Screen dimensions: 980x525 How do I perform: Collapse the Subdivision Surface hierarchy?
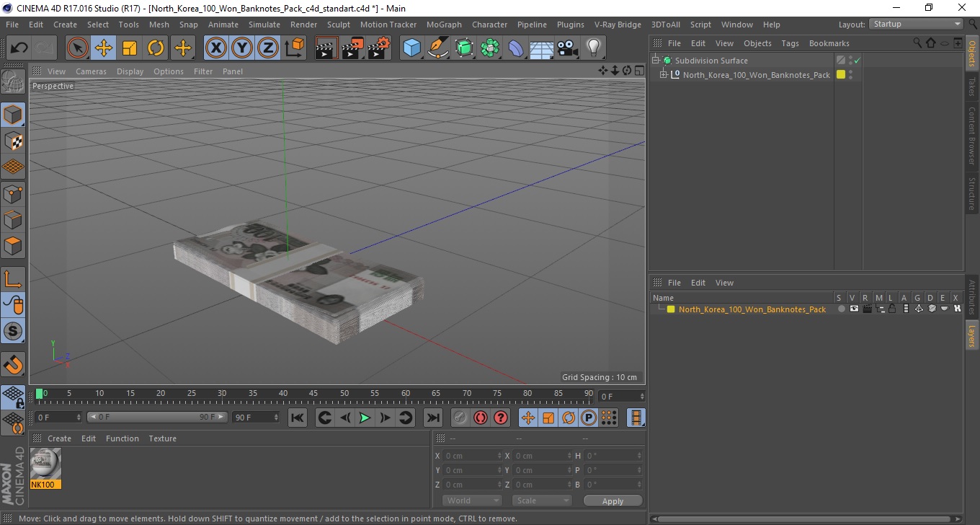[x=655, y=61]
